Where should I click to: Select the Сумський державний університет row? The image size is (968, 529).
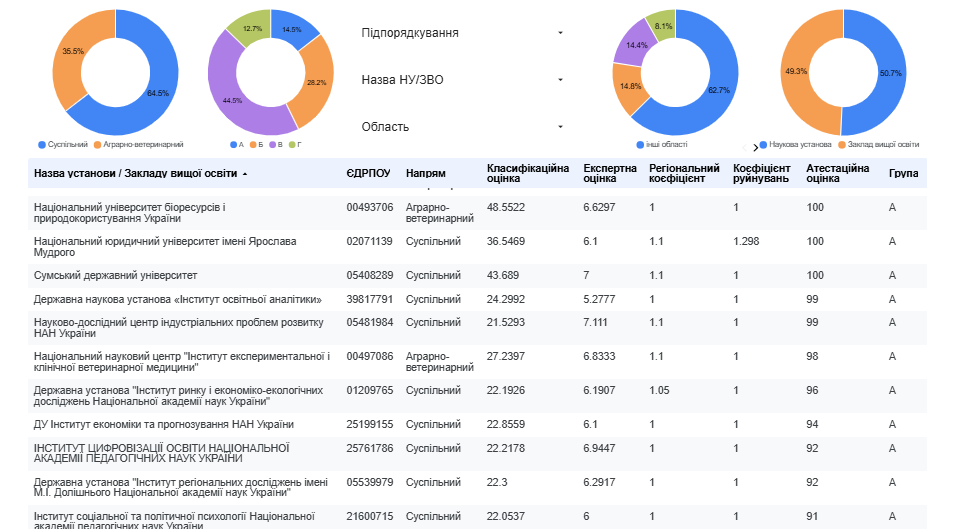pyautogui.click(x=477, y=275)
